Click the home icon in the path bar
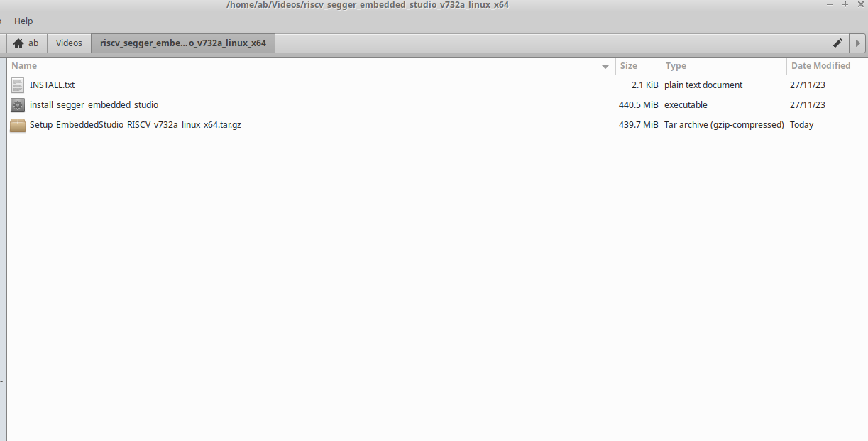Screen dimensions: 868x441 pyautogui.click(x=18, y=43)
